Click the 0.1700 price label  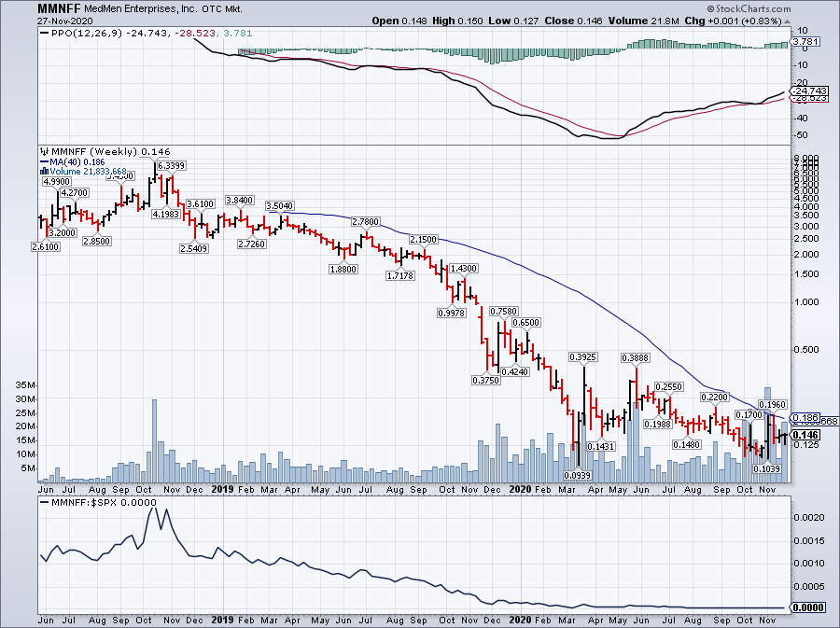(x=749, y=415)
